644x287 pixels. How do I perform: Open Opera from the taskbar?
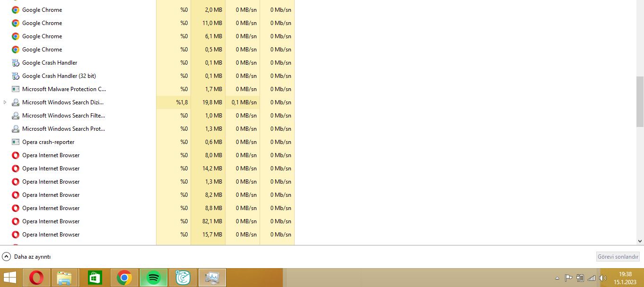[36, 278]
